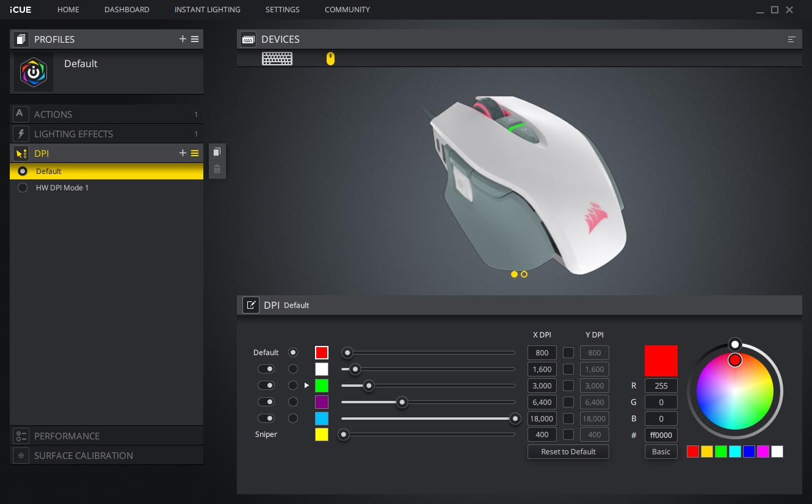Click the 18,000 DPI slider handle

click(x=515, y=419)
